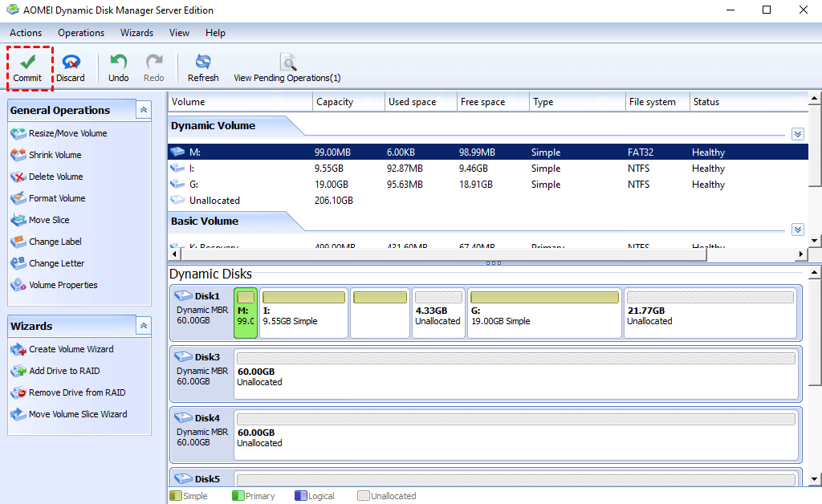
Task: Click the Disk4 disk icon
Action: (x=184, y=418)
